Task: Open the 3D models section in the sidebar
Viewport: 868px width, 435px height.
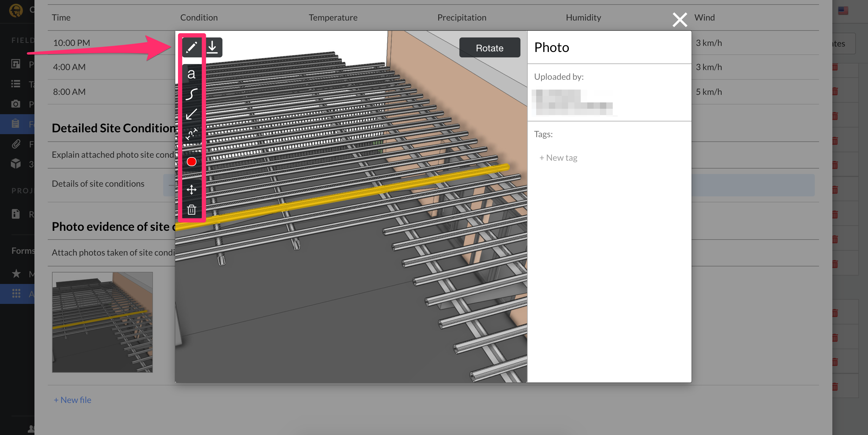Action: click(x=15, y=164)
